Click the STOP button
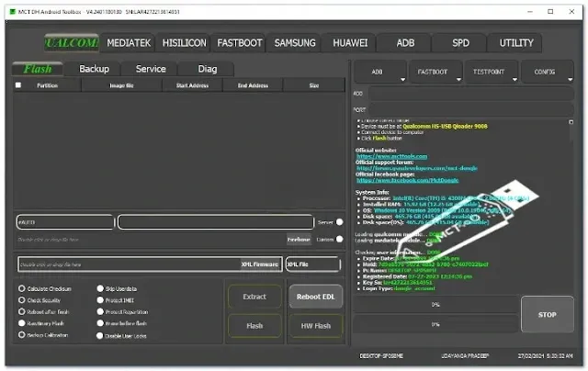Viewport: 588px width, 371px height. [548, 314]
